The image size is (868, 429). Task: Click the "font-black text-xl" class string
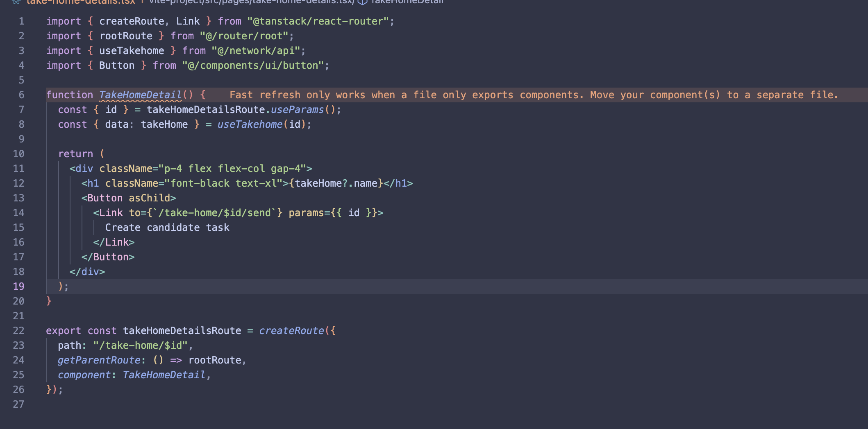coord(223,183)
